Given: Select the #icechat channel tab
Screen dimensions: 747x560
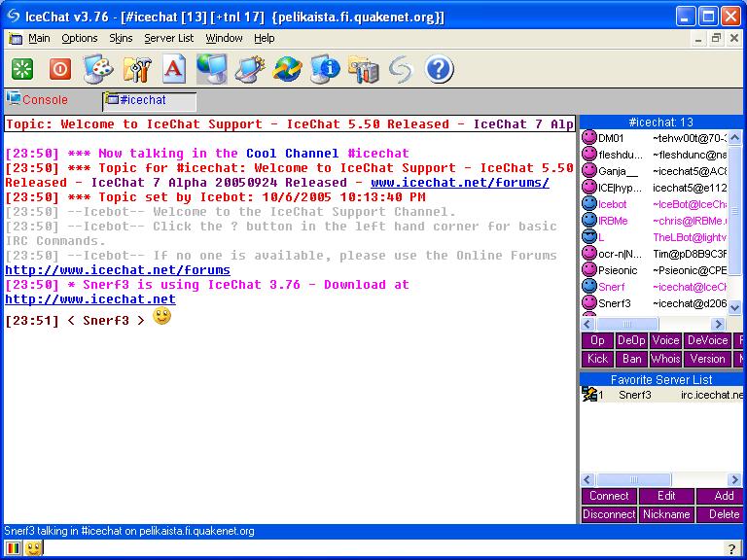Looking at the screenshot, I should [149, 100].
